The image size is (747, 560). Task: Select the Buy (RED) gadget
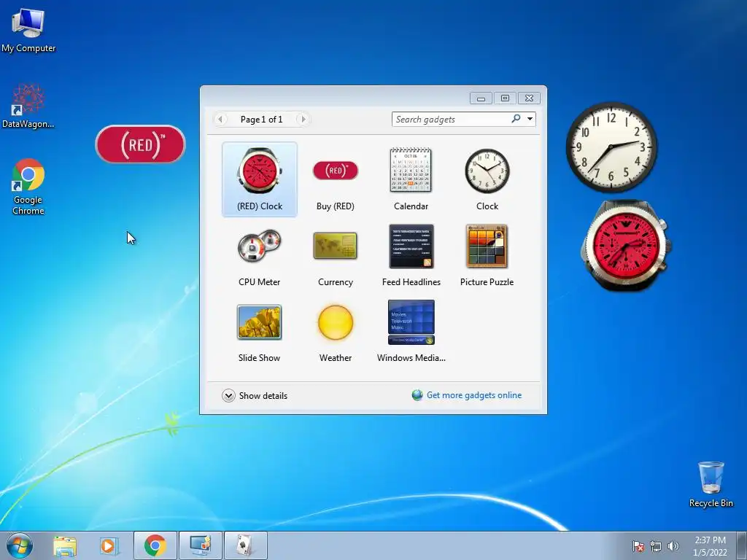point(336,179)
